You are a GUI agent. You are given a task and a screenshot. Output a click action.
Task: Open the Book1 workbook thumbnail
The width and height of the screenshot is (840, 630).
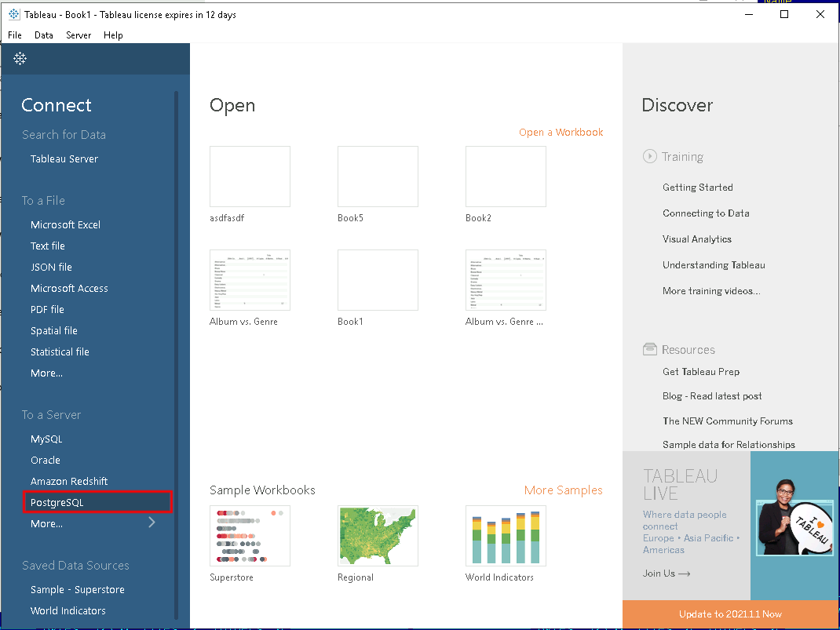coord(378,280)
